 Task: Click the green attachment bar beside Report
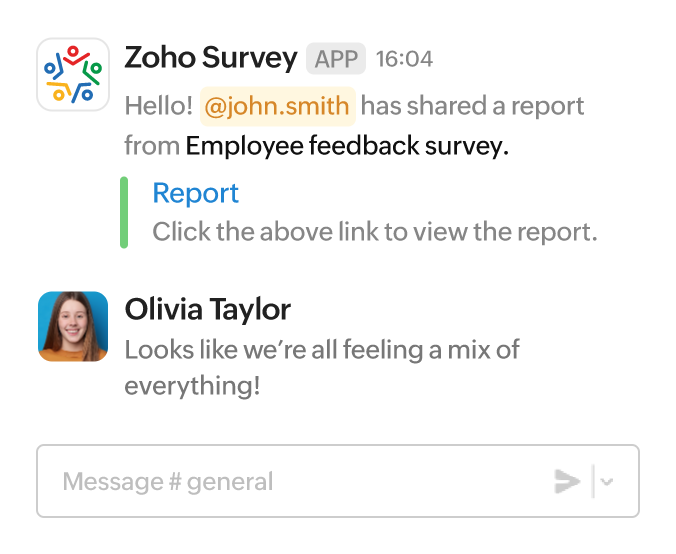point(124,212)
